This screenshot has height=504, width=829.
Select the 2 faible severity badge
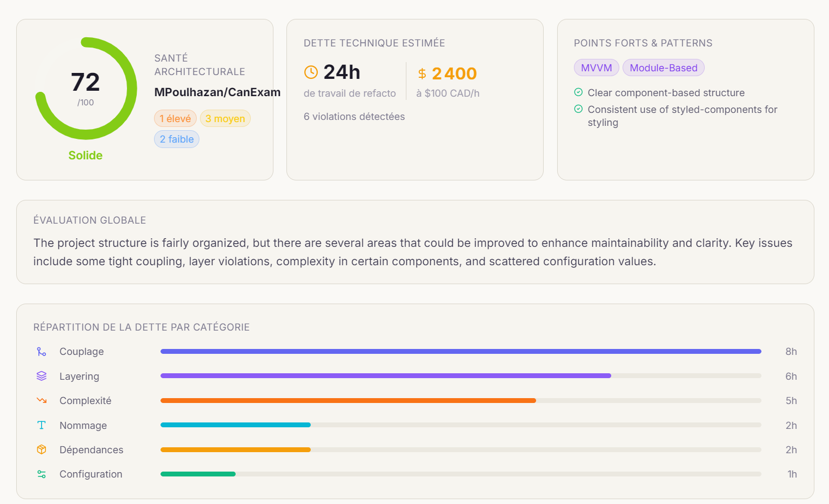pos(177,139)
